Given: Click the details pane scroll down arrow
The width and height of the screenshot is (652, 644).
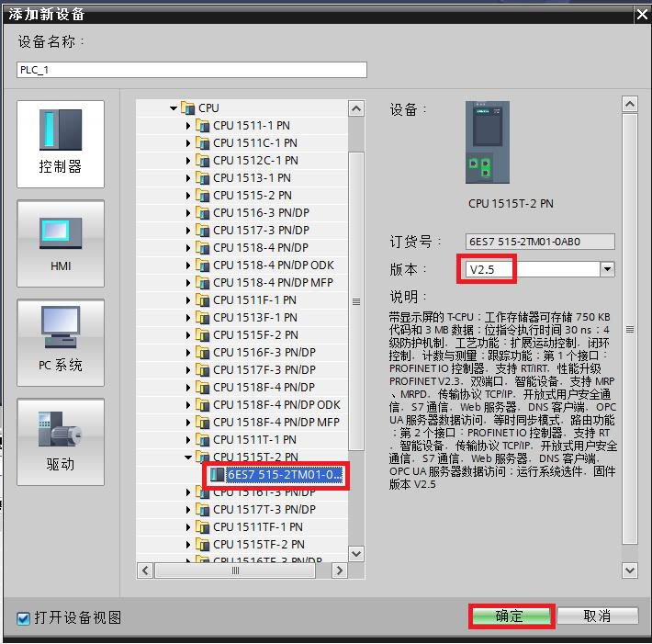Looking at the screenshot, I should 630,571.
